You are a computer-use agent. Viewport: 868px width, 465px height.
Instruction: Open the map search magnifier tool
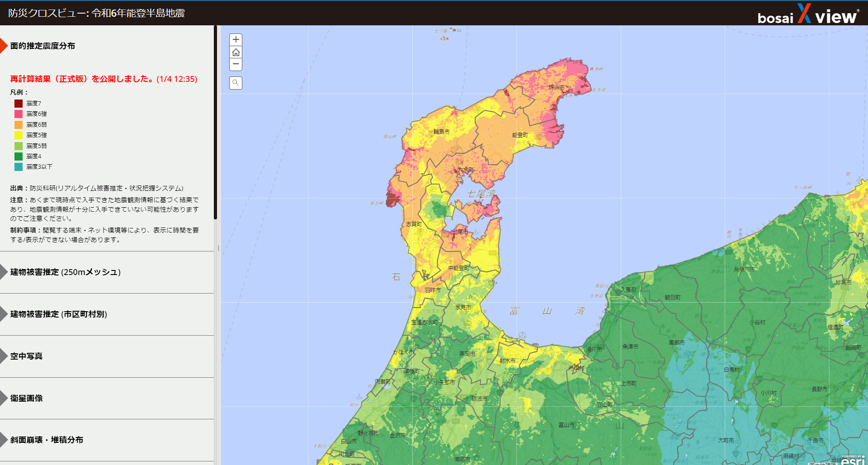pyautogui.click(x=236, y=83)
